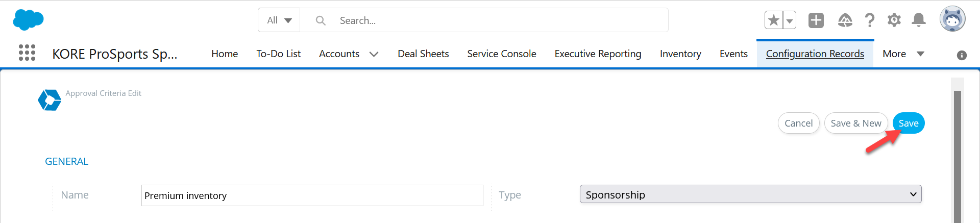This screenshot has width=980, height=223.
Task: Click the Save button
Action: (x=909, y=123)
